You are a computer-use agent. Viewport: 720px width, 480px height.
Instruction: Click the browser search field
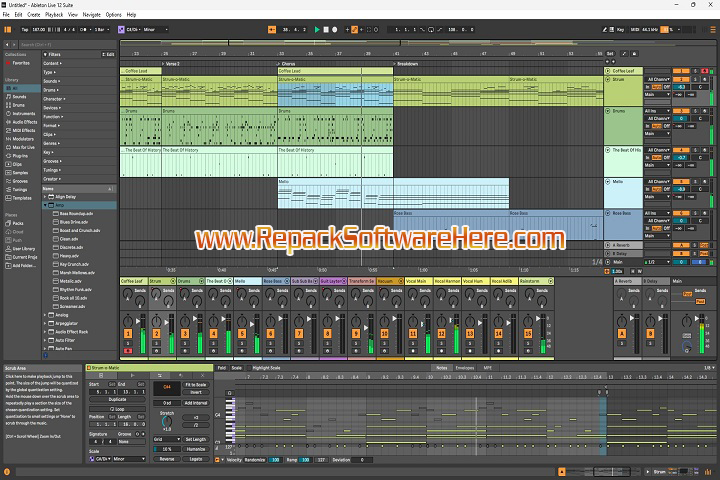click(68, 45)
